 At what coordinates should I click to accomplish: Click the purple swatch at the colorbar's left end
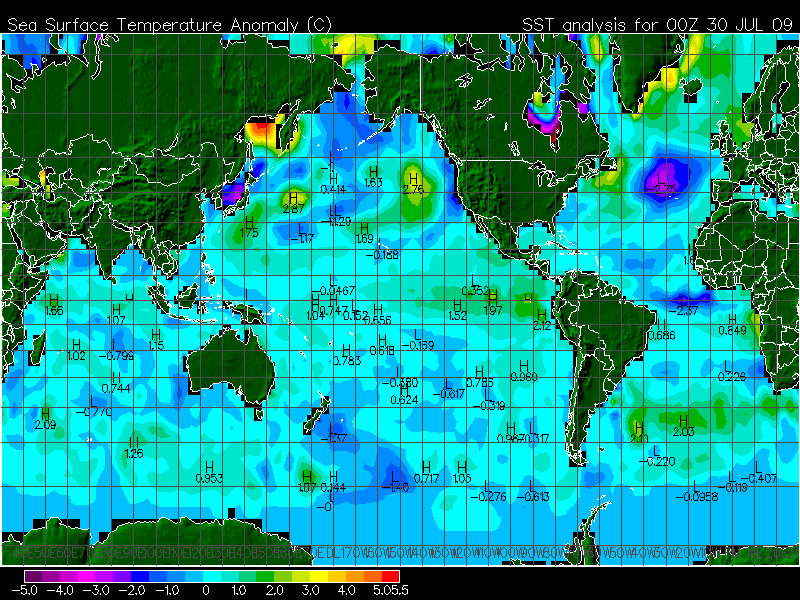coord(34,575)
